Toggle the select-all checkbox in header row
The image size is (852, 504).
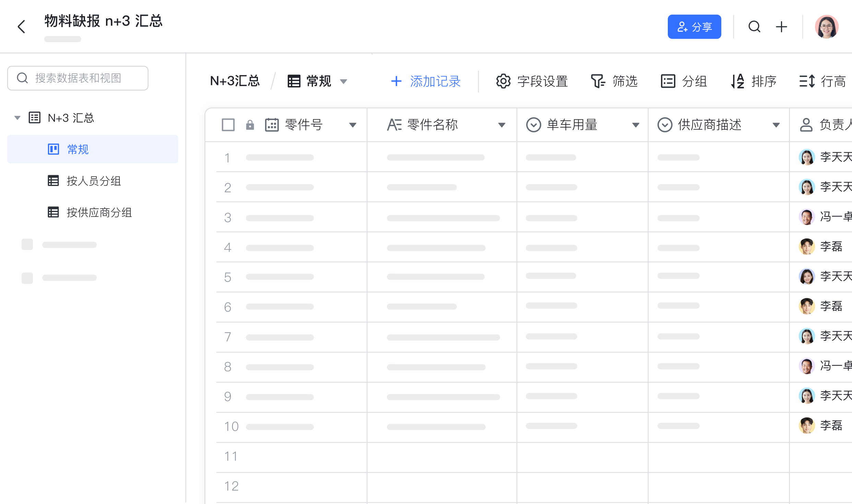click(228, 124)
